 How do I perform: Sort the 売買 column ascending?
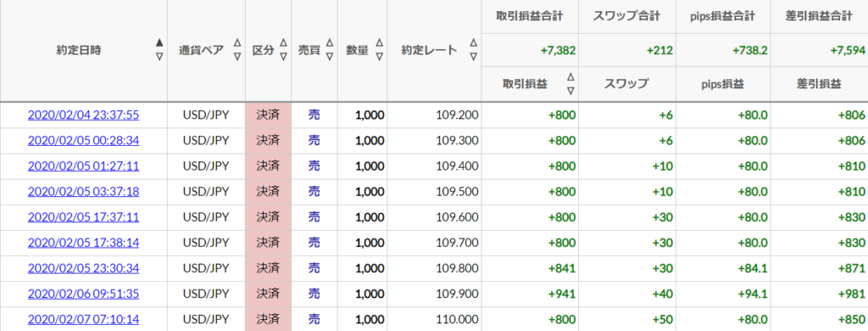[x=330, y=42]
